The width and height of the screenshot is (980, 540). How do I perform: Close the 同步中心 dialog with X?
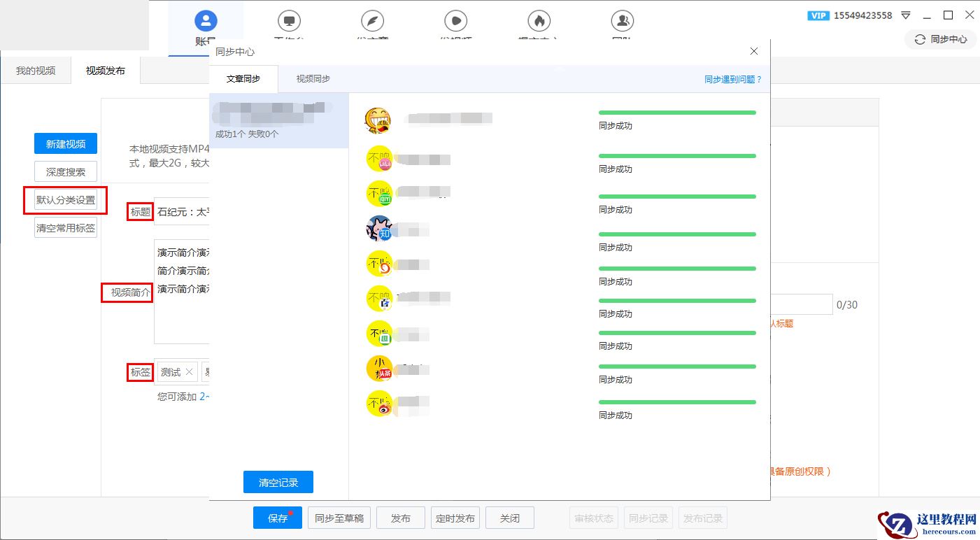click(x=753, y=51)
